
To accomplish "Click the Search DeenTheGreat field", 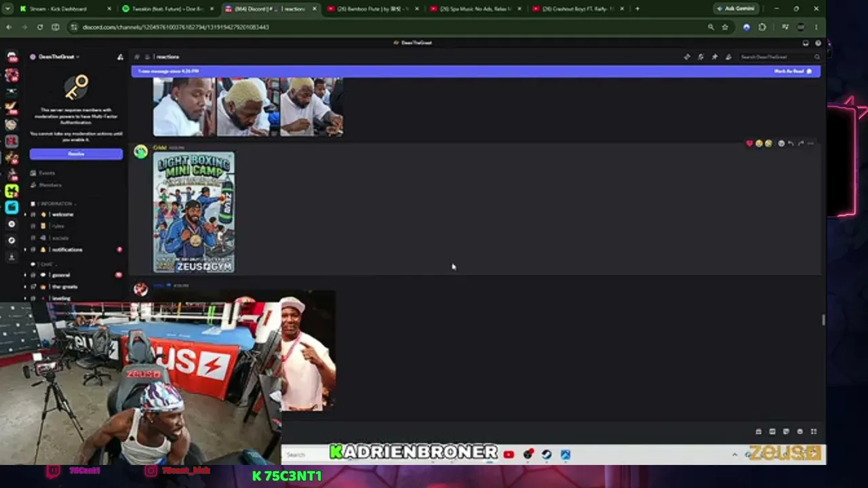I will coord(780,57).
